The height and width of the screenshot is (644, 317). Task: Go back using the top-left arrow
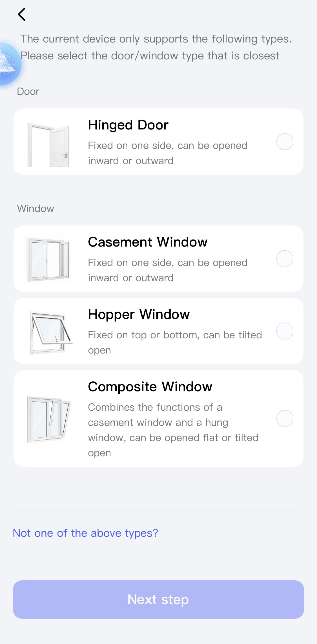[x=22, y=14]
